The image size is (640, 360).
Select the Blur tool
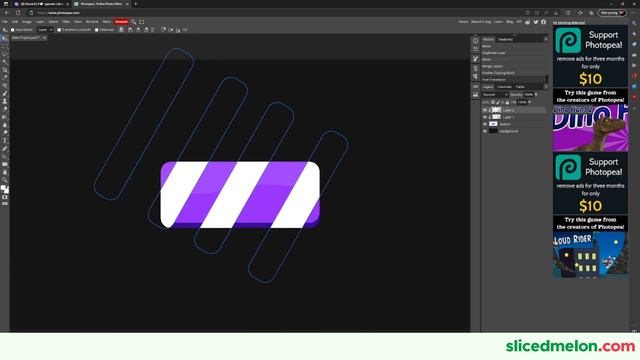(x=4, y=125)
